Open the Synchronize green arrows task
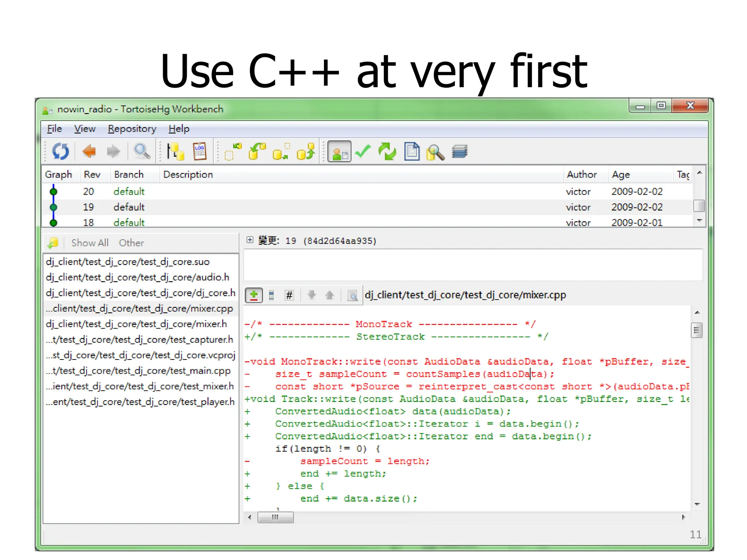 click(387, 151)
